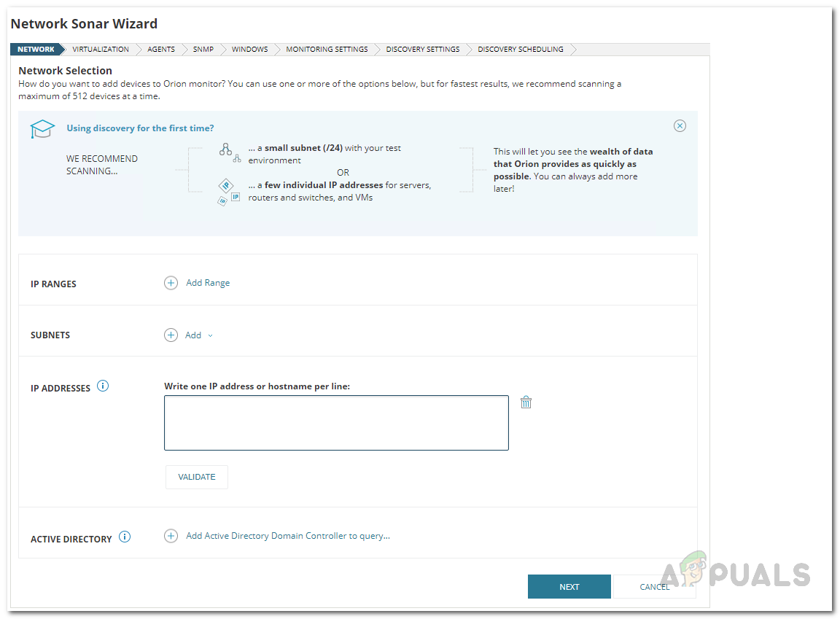Jump to the Discovery Settings step

click(423, 50)
